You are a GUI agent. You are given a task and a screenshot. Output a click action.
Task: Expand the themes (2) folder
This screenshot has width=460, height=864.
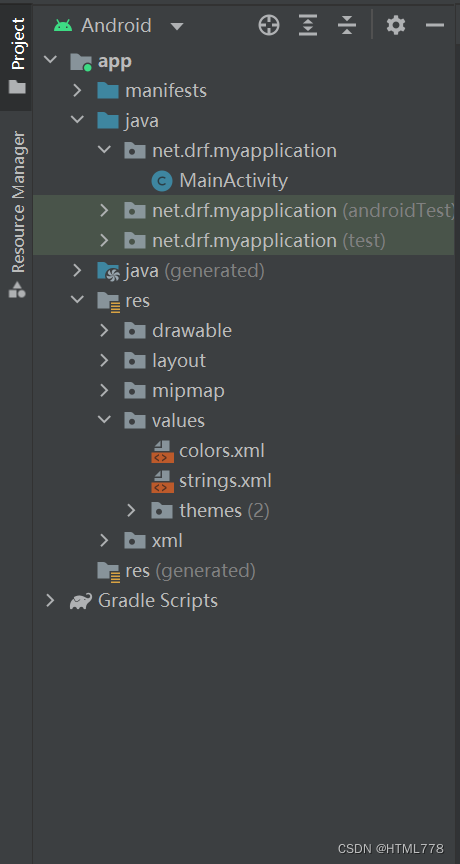click(131, 511)
